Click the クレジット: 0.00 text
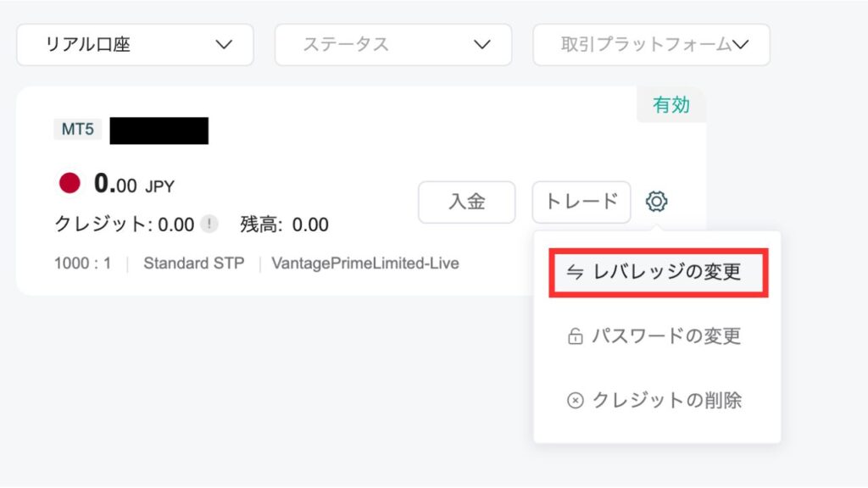868x488 pixels. [x=124, y=224]
